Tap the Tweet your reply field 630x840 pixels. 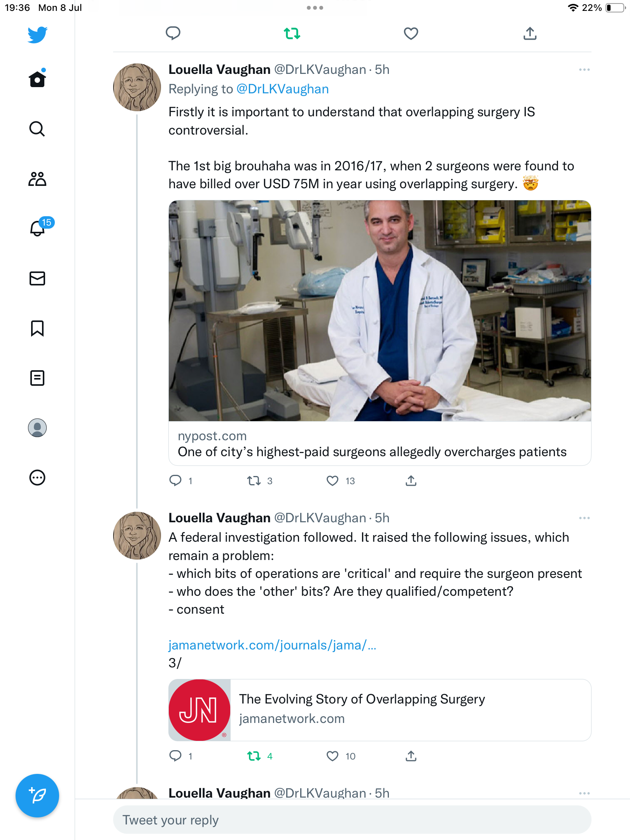tap(352, 820)
